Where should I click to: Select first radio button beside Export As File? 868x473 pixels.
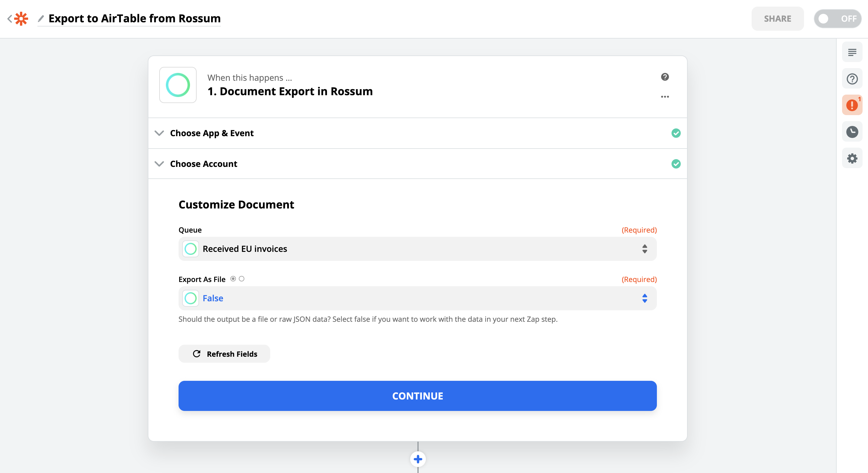tap(233, 279)
